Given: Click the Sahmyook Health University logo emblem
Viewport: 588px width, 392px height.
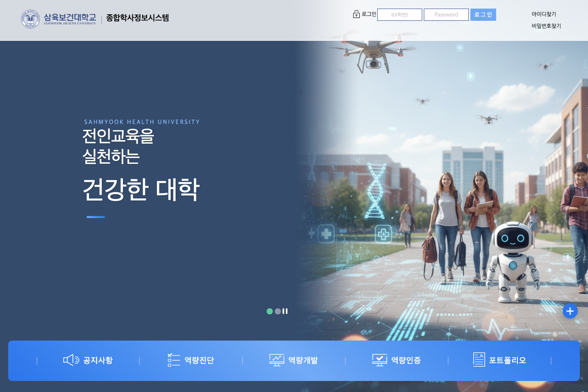Looking at the screenshot, I should pyautogui.click(x=31, y=19).
